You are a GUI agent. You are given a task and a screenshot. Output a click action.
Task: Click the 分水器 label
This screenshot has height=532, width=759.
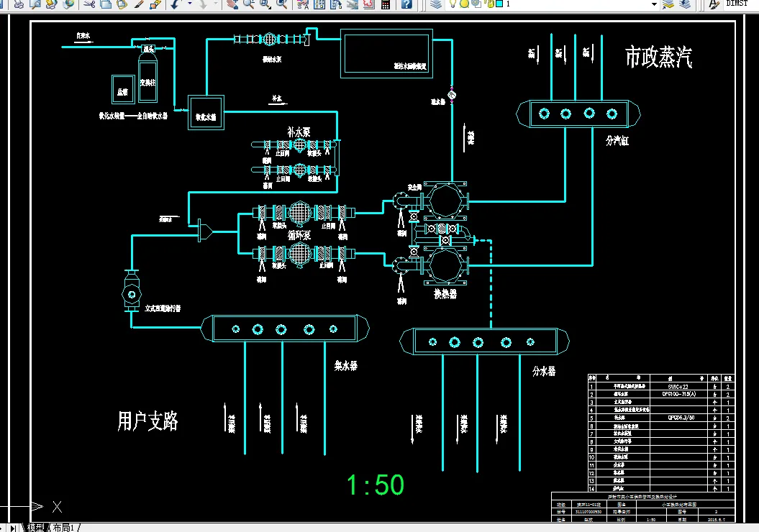coord(544,371)
